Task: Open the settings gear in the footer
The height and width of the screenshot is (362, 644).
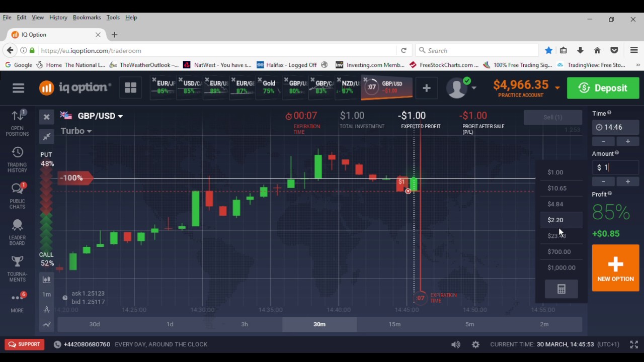Action: coord(475,344)
